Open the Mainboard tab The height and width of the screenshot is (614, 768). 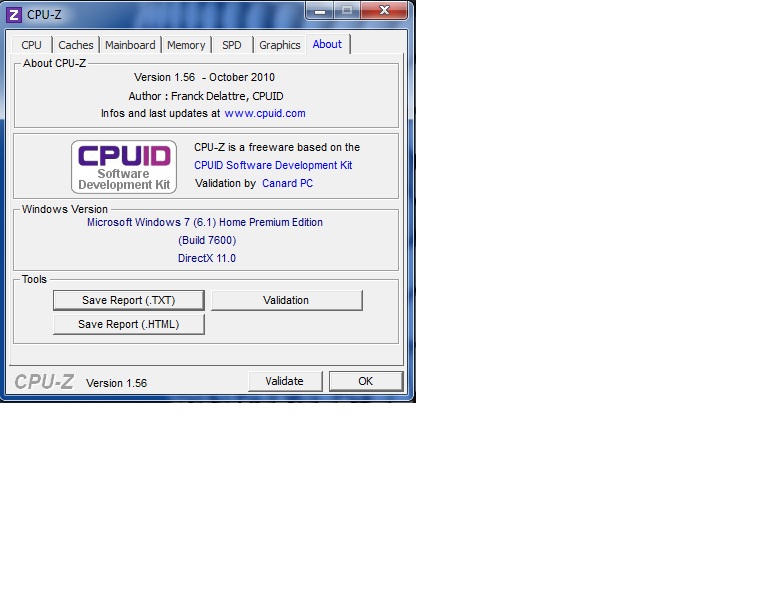[130, 45]
